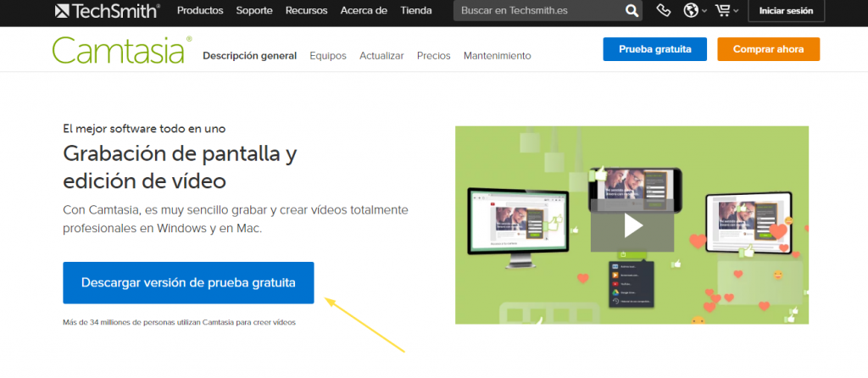The width and height of the screenshot is (868, 378).
Task: Click the search magnifier icon
Action: [x=632, y=10]
